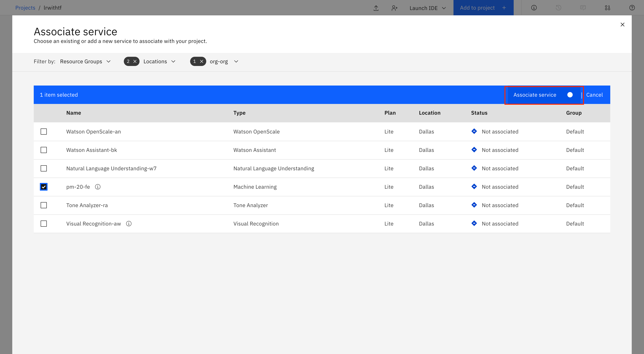Viewport: 644px width, 354px height.
Task: Uncheck the pm-20-fe checkbox
Action: tap(44, 187)
